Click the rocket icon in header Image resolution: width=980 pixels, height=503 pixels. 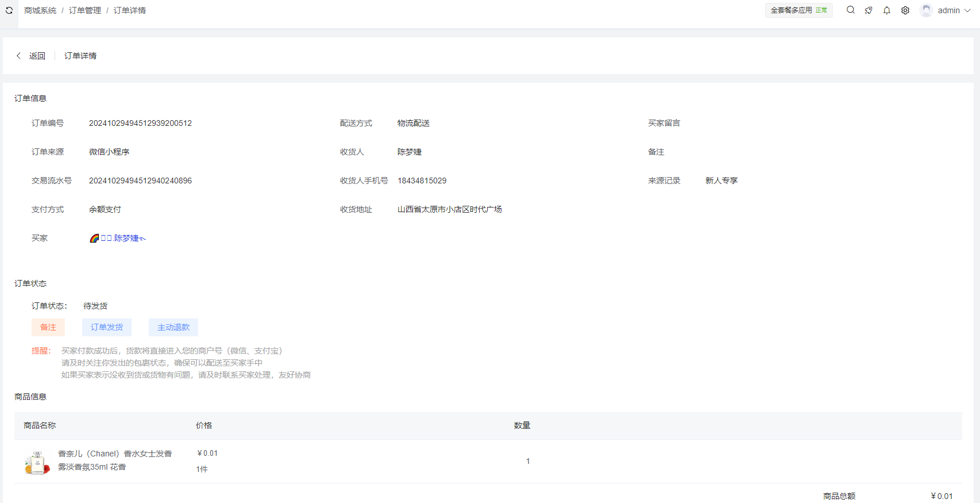869,10
